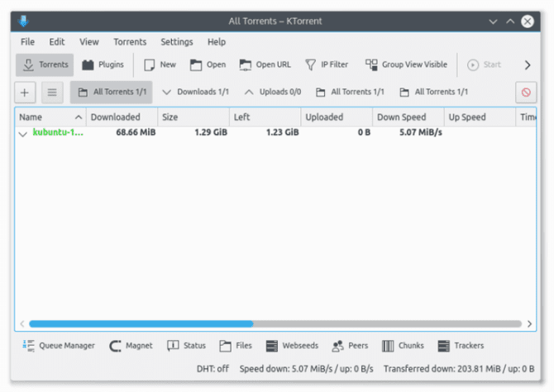Open the Edit menu
The image size is (554, 392).
pos(57,42)
